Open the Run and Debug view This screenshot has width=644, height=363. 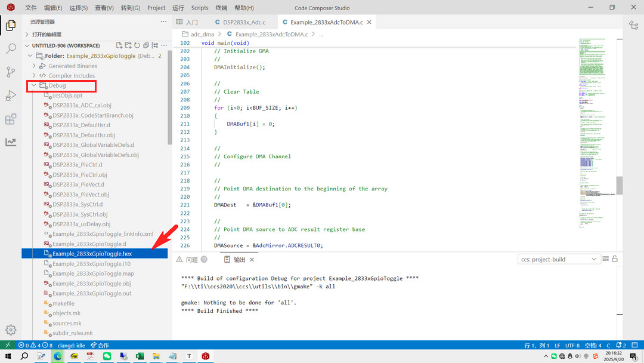coord(11,96)
